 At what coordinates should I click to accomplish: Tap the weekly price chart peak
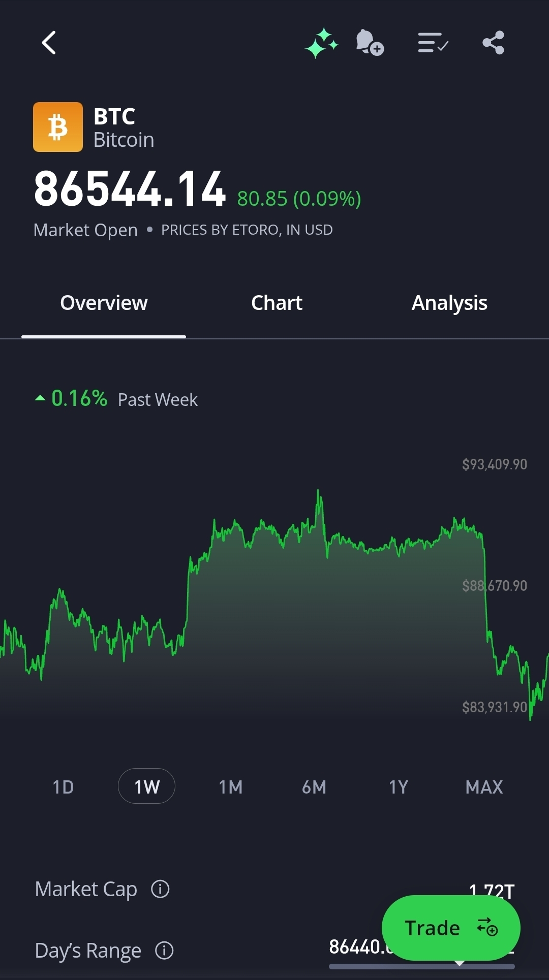point(319,492)
